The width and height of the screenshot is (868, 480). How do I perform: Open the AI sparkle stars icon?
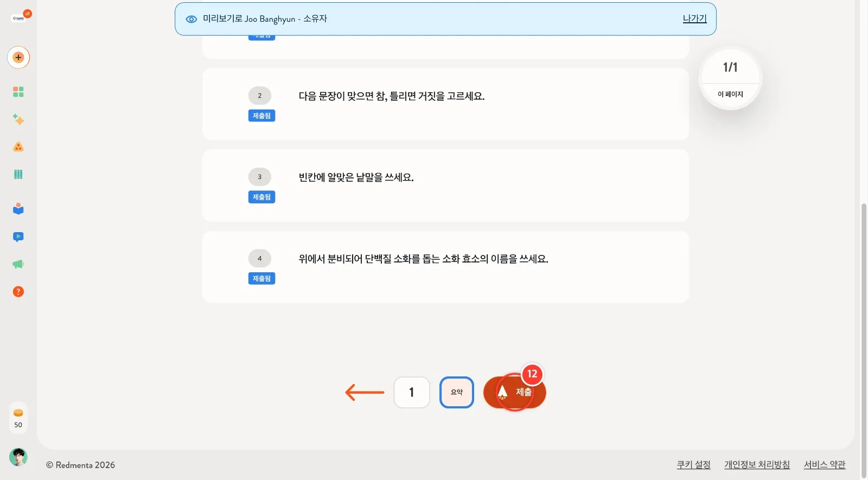click(18, 119)
